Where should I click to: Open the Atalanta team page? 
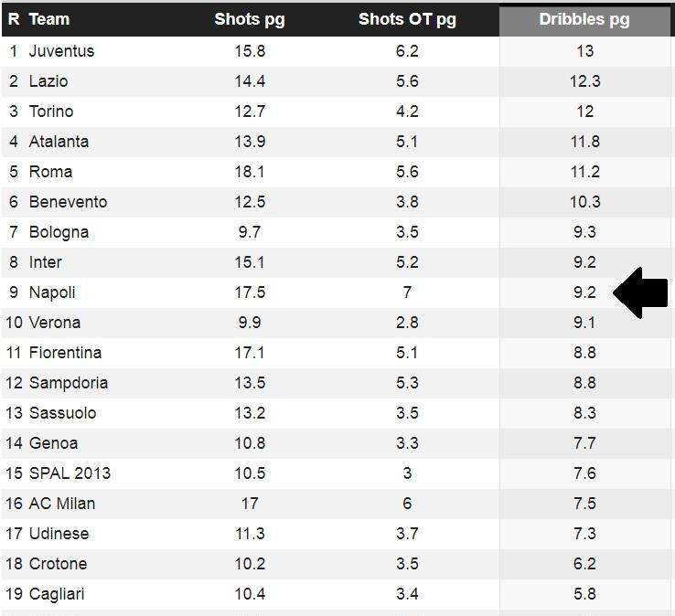pos(59,142)
